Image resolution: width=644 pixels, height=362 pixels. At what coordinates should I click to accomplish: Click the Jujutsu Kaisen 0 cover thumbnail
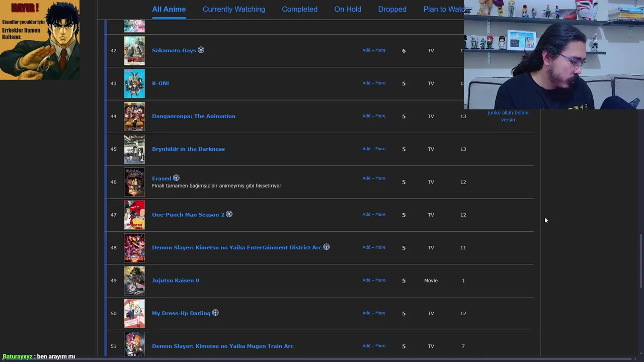(134, 281)
